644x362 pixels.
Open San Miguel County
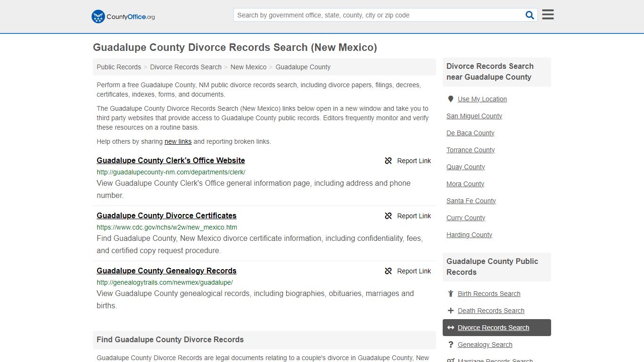[x=474, y=116]
